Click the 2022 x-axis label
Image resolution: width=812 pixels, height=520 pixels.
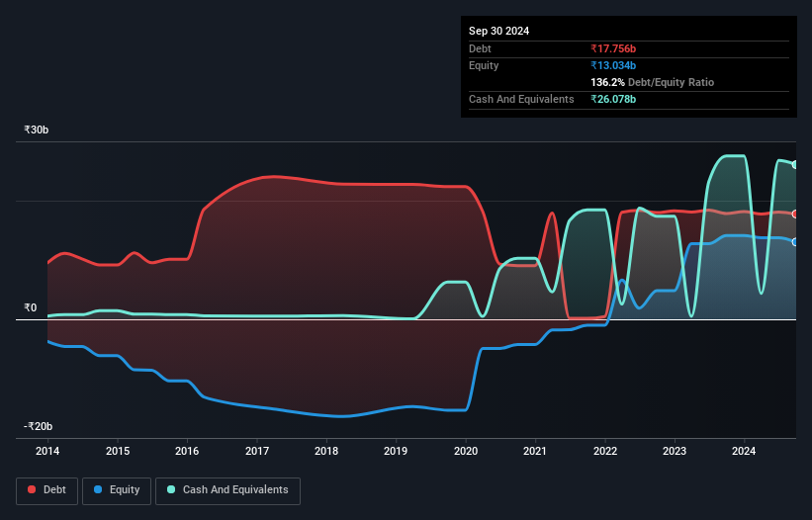click(x=605, y=451)
